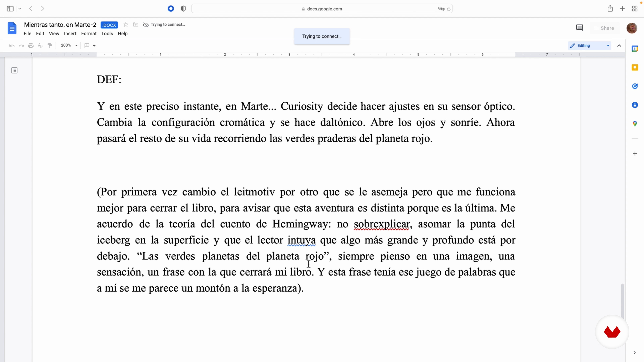Open comment history icon
644x362 pixels.
coord(579,28)
